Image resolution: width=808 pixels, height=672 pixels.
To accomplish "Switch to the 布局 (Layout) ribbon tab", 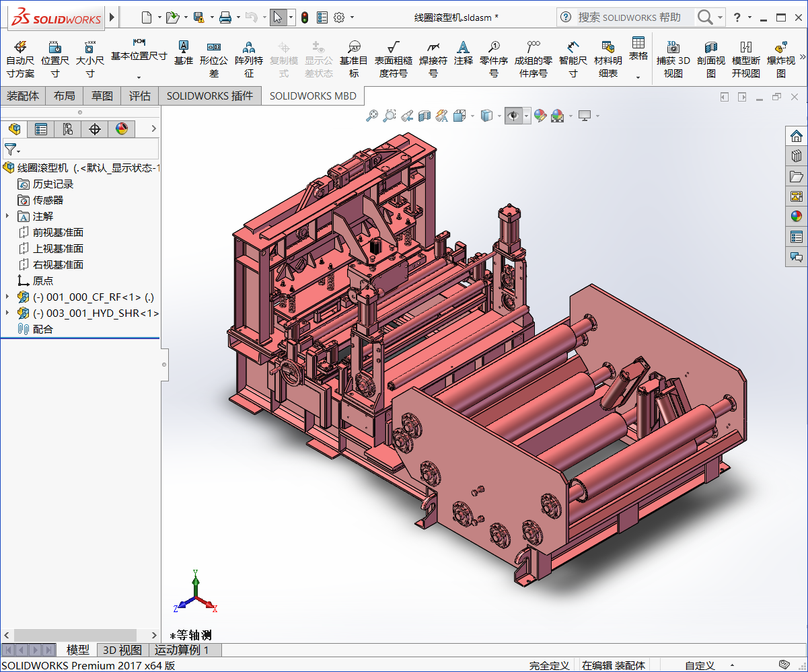I will click(x=65, y=96).
